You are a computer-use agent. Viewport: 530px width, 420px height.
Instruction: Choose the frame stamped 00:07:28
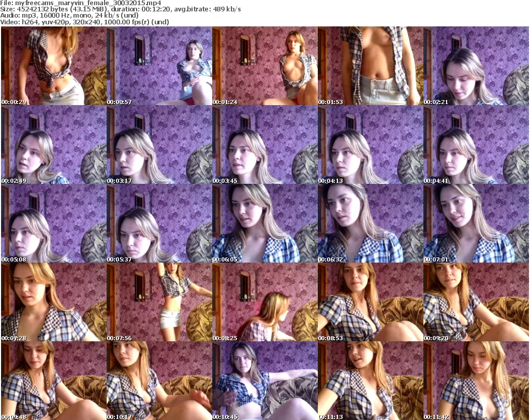[54, 302]
